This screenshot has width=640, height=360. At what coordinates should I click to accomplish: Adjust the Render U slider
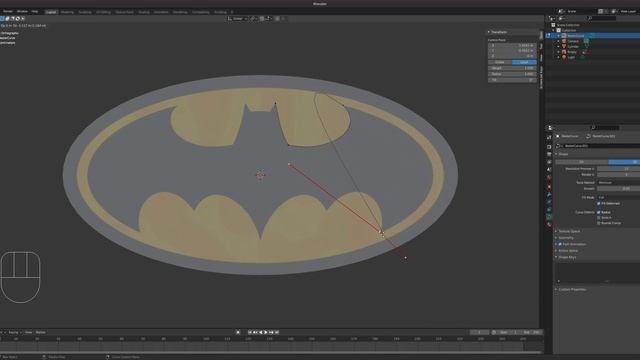618,174
